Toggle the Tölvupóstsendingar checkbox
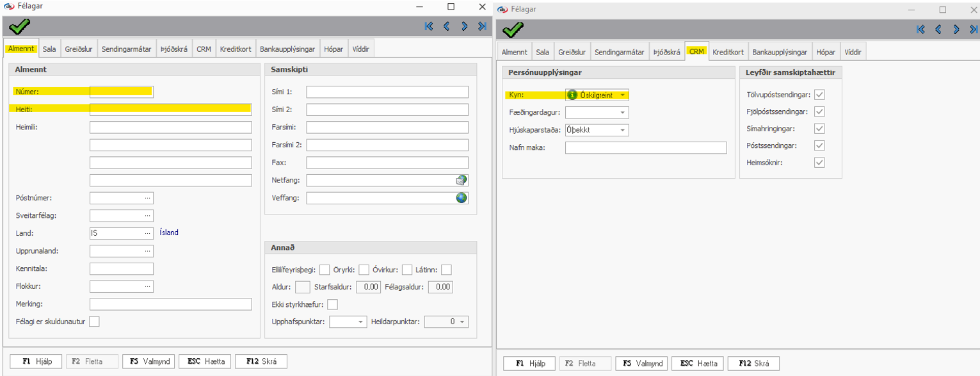This screenshot has height=376, width=980. click(819, 95)
